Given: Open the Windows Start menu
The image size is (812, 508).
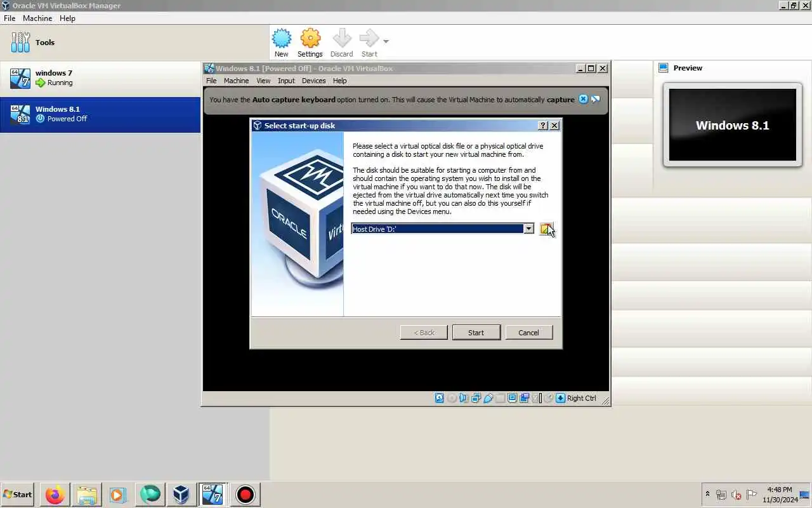Looking at the screenshot, I should [18, 495].
